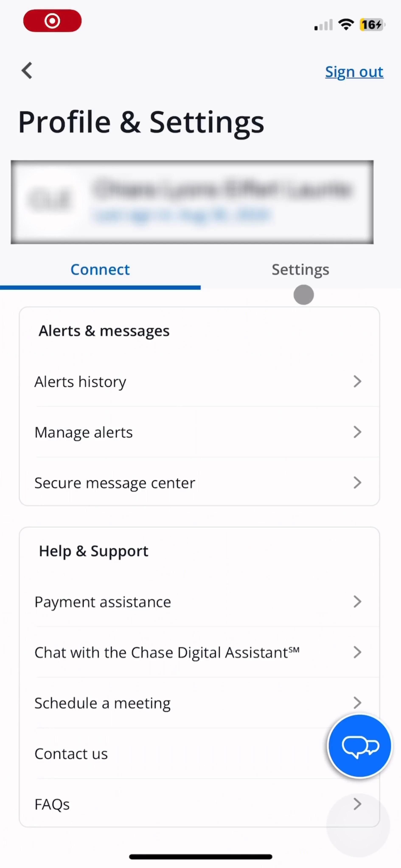Viewport: 401px width, 868px height.
Task: Select the Connect tab
Action: click(100, 270)
